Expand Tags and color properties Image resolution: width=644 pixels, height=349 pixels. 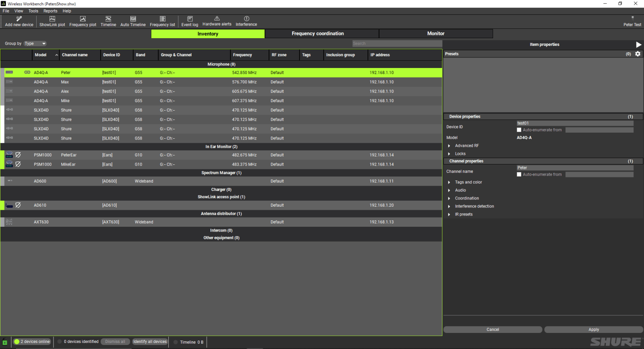449,183
